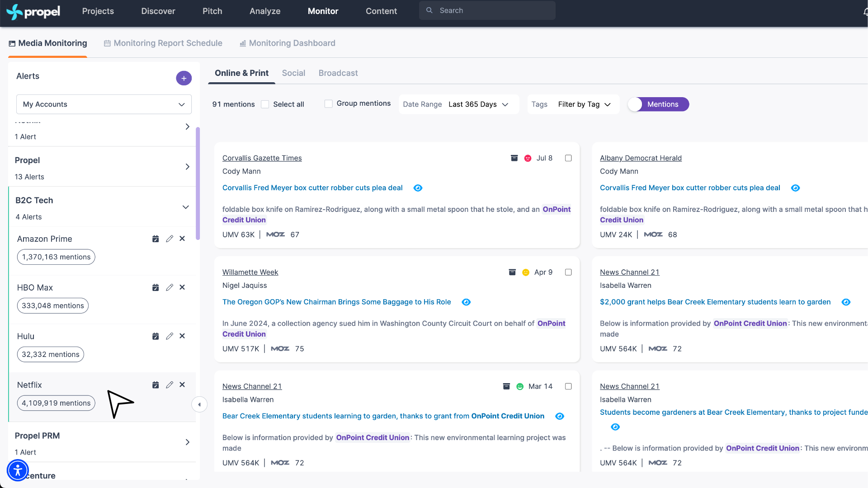Open the Oregon GOP's New Chairman article

pos(336,302)
